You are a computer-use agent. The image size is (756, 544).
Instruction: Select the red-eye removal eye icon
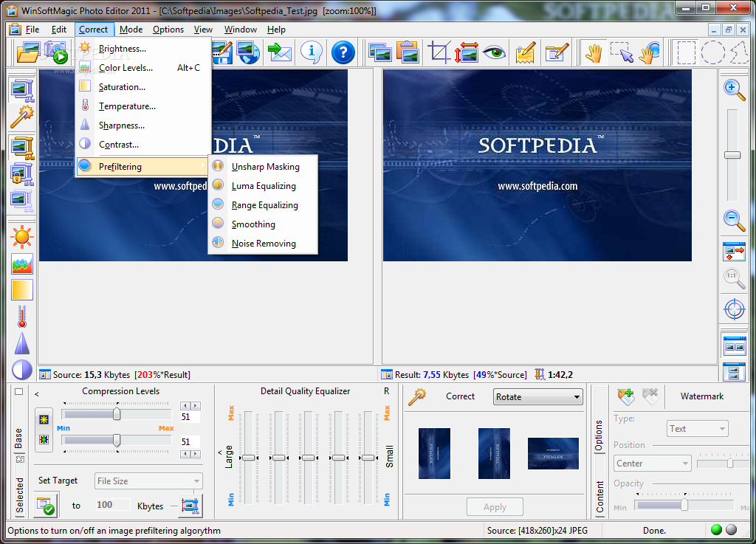click(x=495, y=52)
